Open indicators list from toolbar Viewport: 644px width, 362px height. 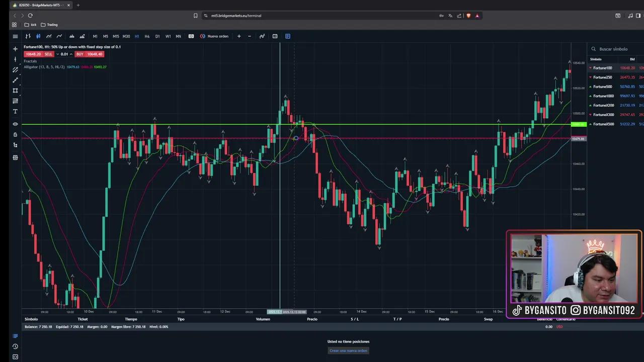tap(262, 36)
